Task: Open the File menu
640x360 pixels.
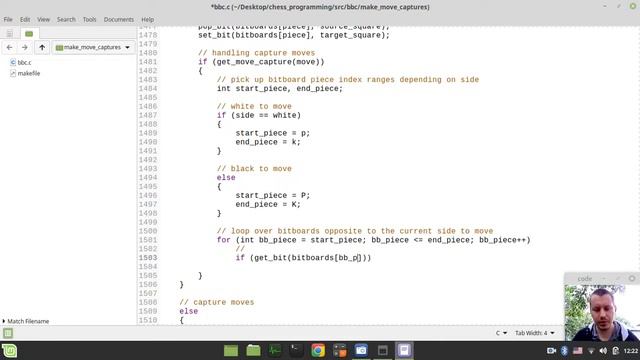Action: [x=8, y=19]
